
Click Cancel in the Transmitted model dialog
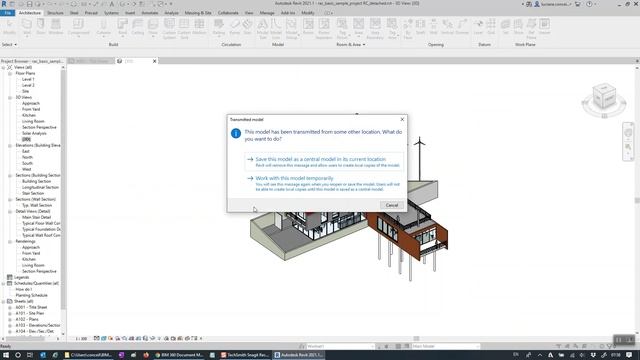coord(391,205)
